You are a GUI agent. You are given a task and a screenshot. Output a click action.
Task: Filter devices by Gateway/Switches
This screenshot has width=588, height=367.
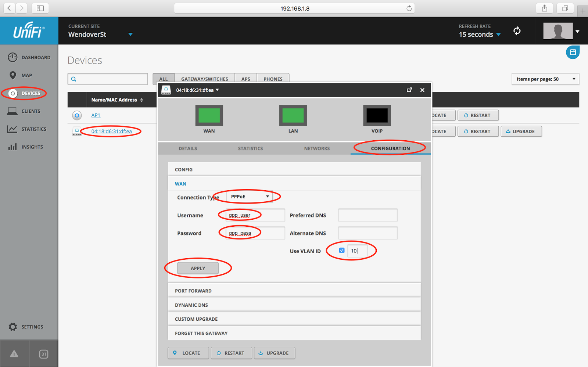(x=205, y=79)
